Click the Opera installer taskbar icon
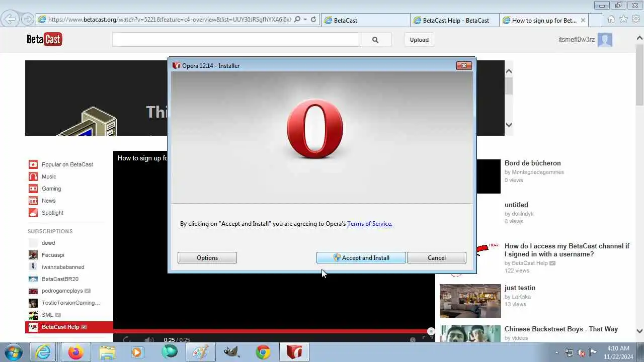644x362 pixels. 294,352
